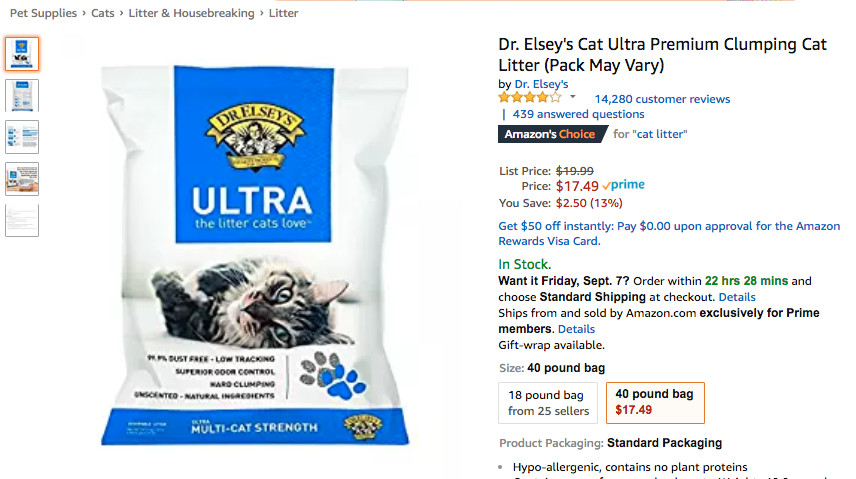Expand the rating dropdown arrow beside stars

click(573, 97)
